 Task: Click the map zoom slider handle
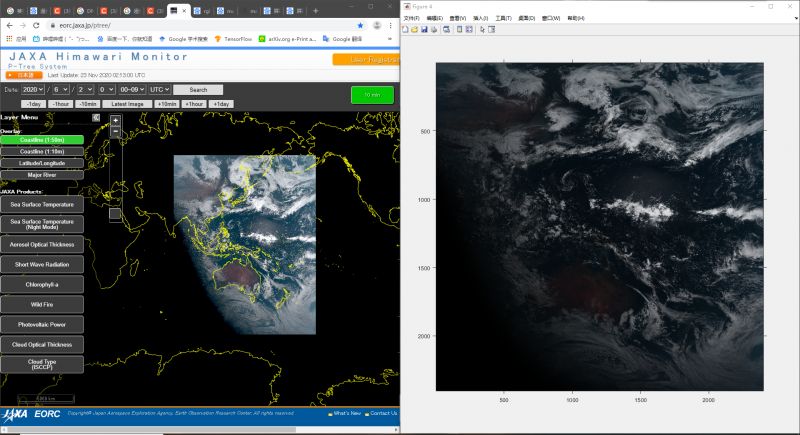click(115, 213)
